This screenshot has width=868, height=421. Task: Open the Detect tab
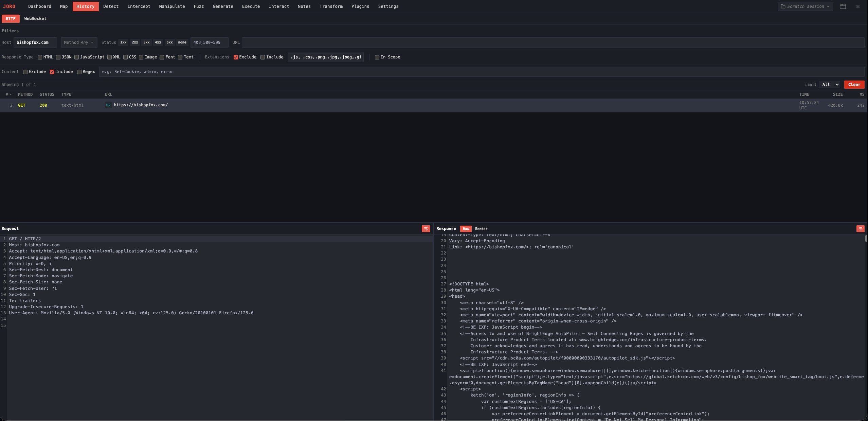click(x=111, y=6)
